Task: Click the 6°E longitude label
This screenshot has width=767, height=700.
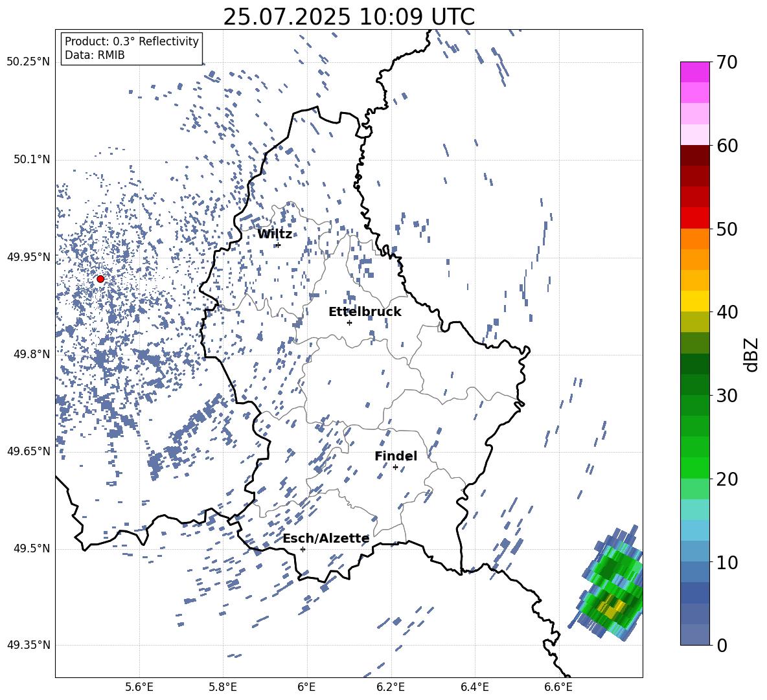Action: coord(306,687)
